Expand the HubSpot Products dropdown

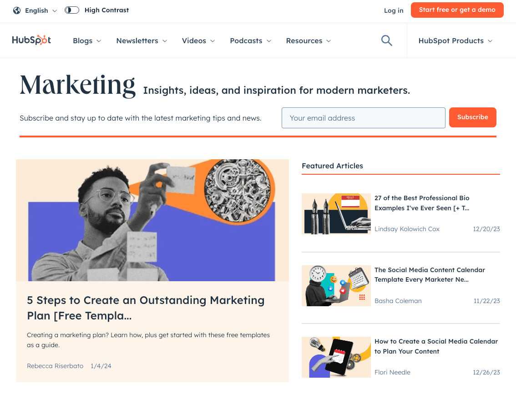pos(455,41)
